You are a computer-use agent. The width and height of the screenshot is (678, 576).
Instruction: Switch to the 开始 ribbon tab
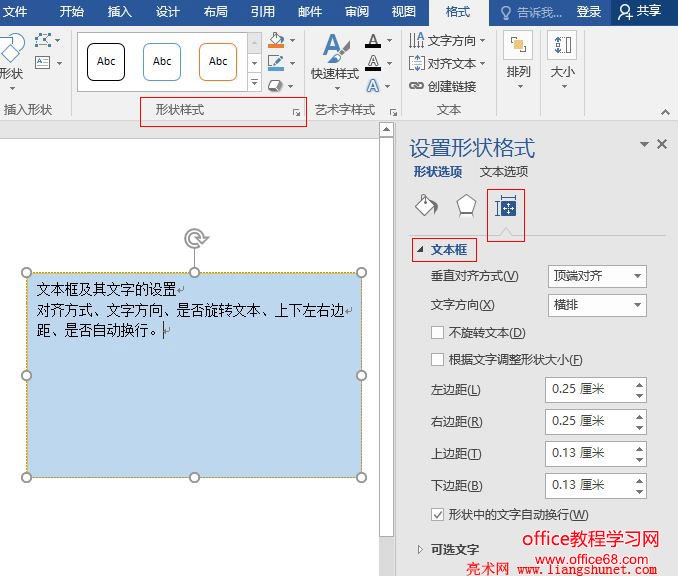[x=71, y=12]
